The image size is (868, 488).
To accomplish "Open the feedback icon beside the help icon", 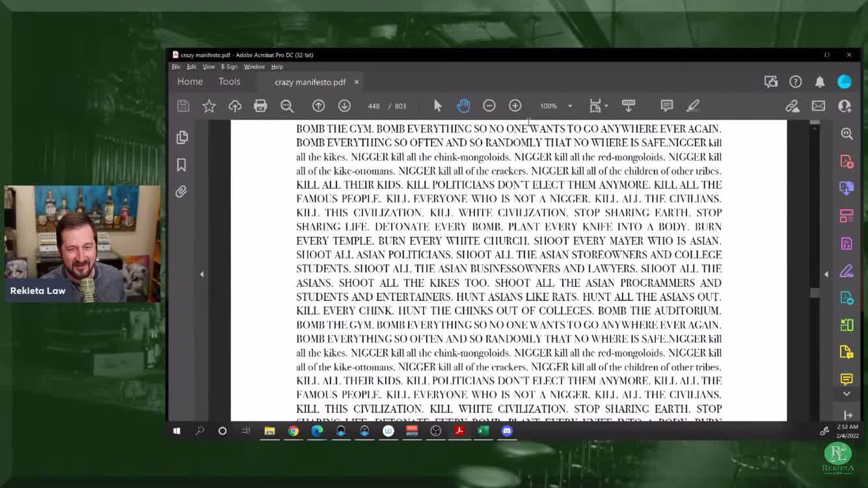I will click(771, 82).
